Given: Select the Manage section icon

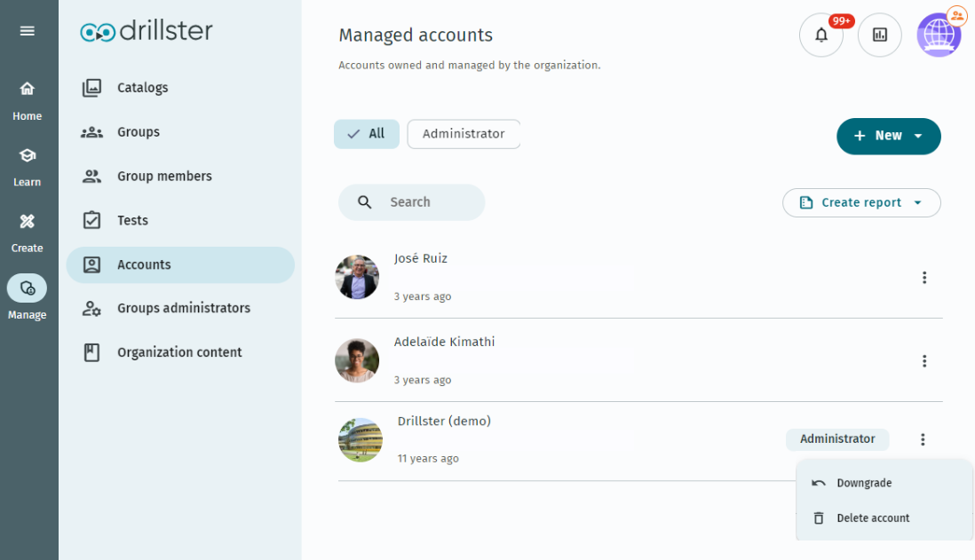Looking at the screenshot, I should tap(27, 288).
